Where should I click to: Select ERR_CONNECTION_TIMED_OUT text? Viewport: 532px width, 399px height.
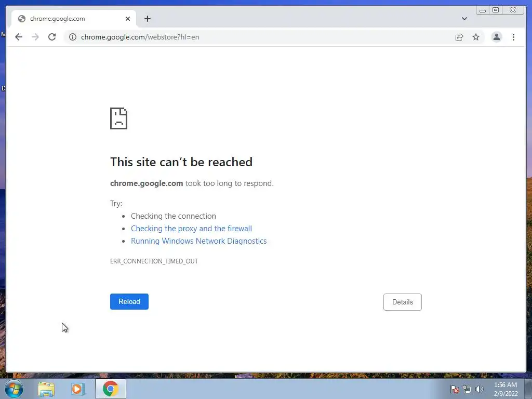tap(154, 261)
